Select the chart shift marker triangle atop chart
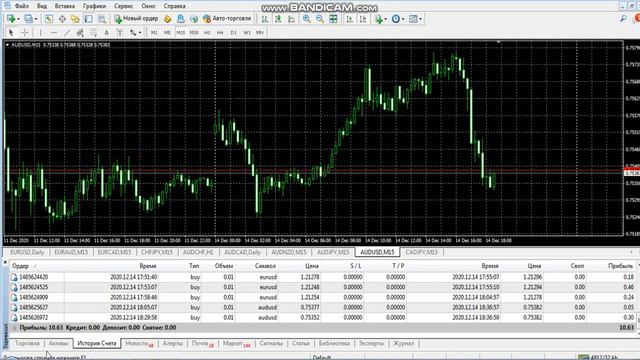Image resolution: width=640 pixels, height=360 pixels. [x=498, y=42]
